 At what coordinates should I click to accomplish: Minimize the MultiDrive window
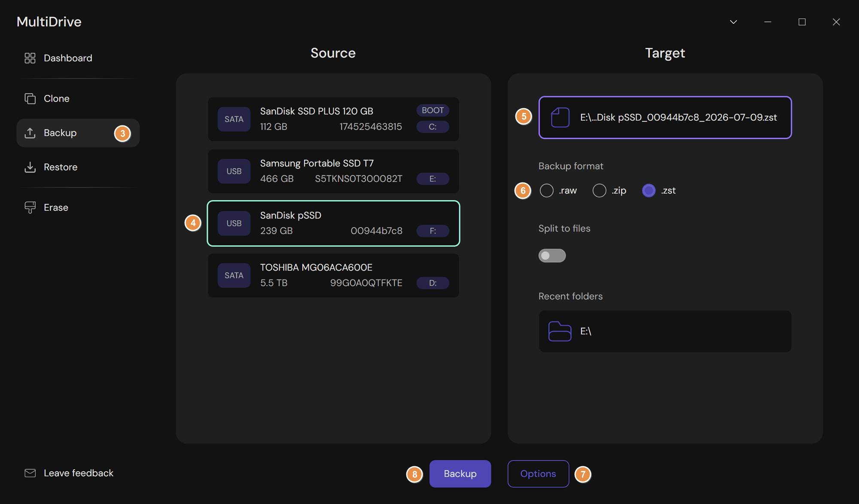click(x=768, y=22)
